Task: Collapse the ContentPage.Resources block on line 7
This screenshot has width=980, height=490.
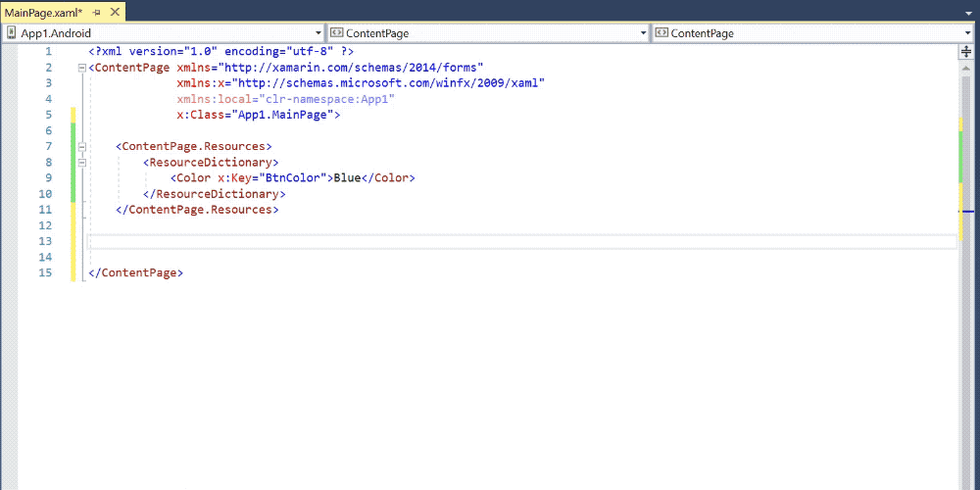Action: 82,146
